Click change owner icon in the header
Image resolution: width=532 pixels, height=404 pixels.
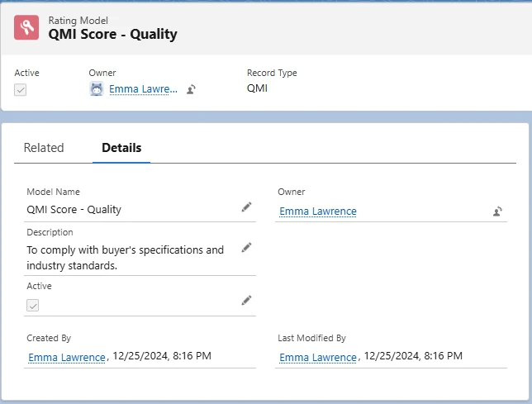coord(191,89)
